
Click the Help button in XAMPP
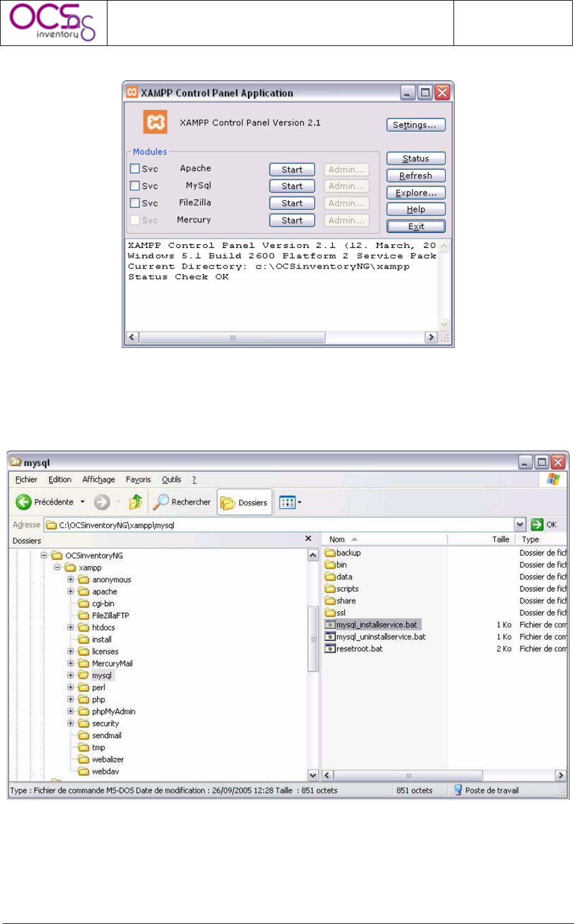(416, 210)
